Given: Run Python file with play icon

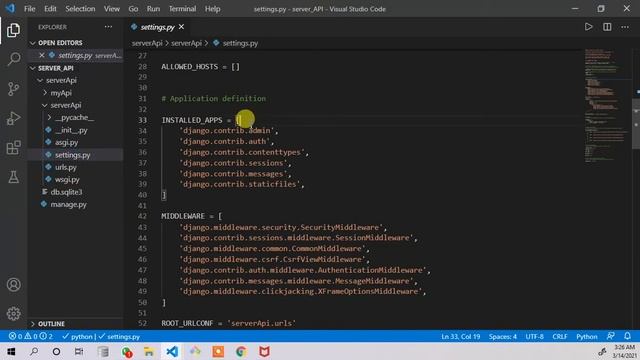Looking at the screenshot, I should pos(588,27).
